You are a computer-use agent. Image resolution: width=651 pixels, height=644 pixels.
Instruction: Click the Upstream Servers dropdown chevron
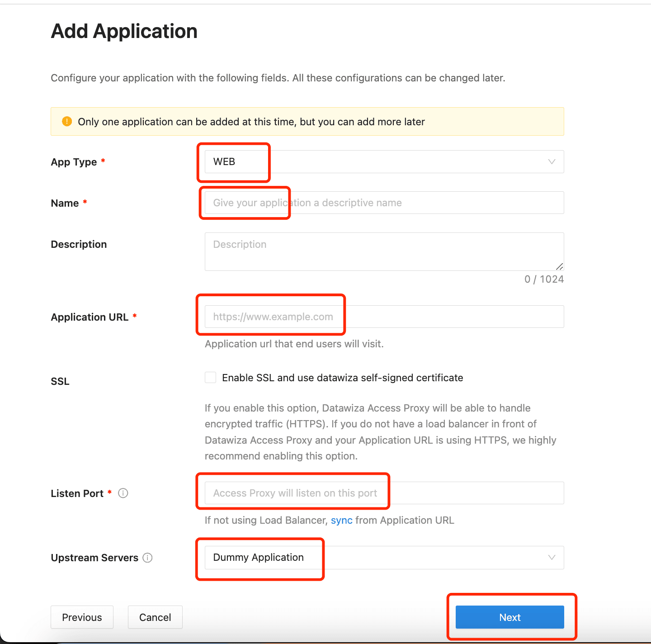[x=552, y=557]
